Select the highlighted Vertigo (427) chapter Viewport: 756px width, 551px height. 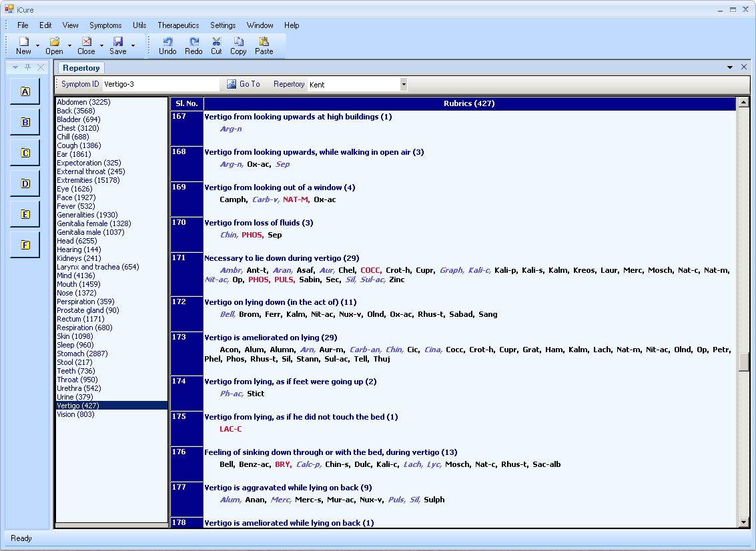tap(111, 406)
